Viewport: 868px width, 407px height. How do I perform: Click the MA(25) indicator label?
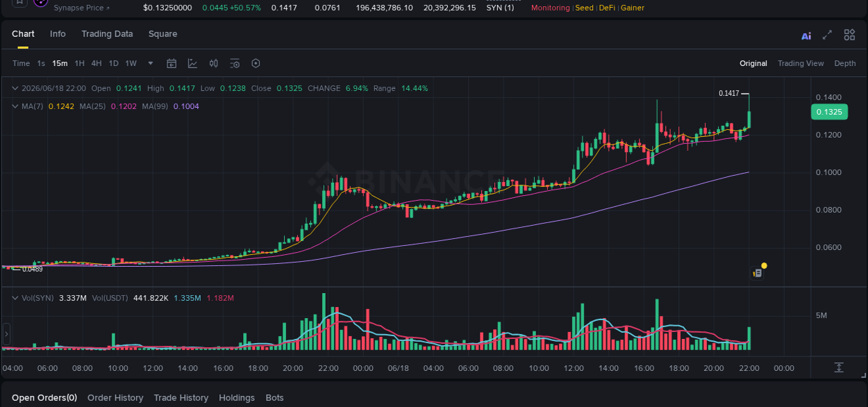click(x=92, y=106)
